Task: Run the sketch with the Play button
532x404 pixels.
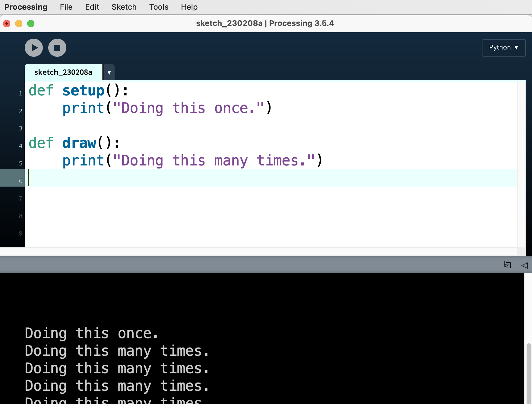Action: (34, 48)
